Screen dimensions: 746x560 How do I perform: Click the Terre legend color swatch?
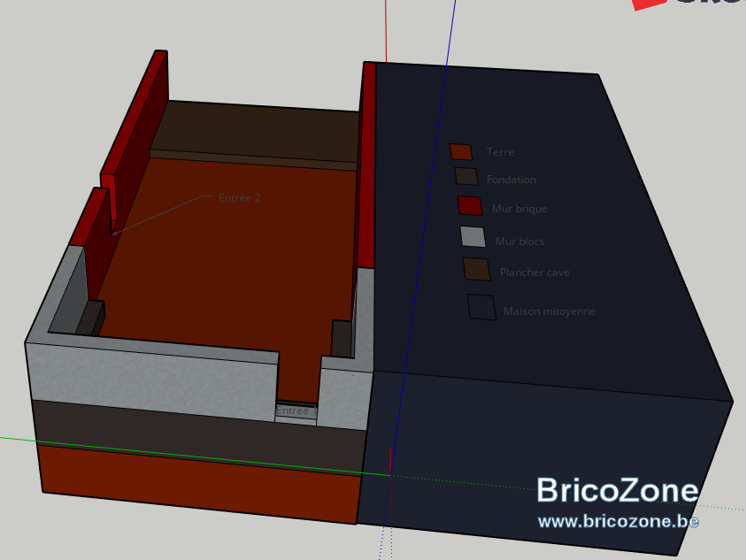(x=461, y=152)
